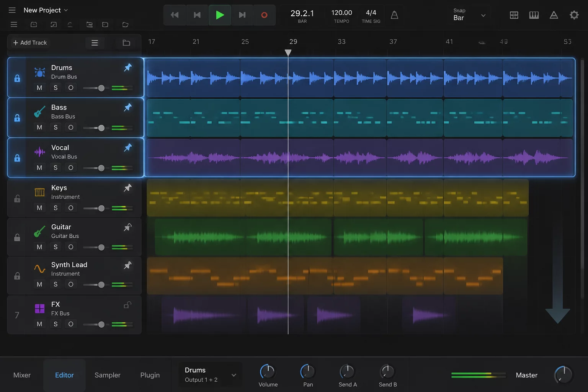Click the Drums track drum kit icon

click(x=40, y=72)
